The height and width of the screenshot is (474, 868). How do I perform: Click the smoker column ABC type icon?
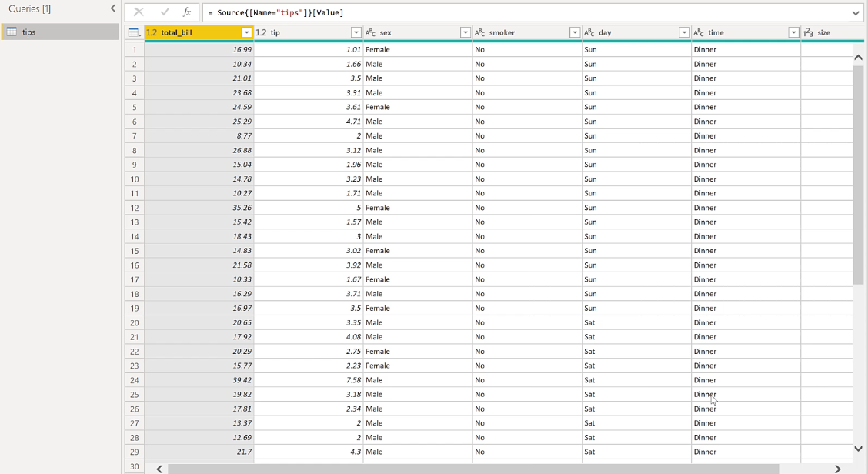click(480, 32)
